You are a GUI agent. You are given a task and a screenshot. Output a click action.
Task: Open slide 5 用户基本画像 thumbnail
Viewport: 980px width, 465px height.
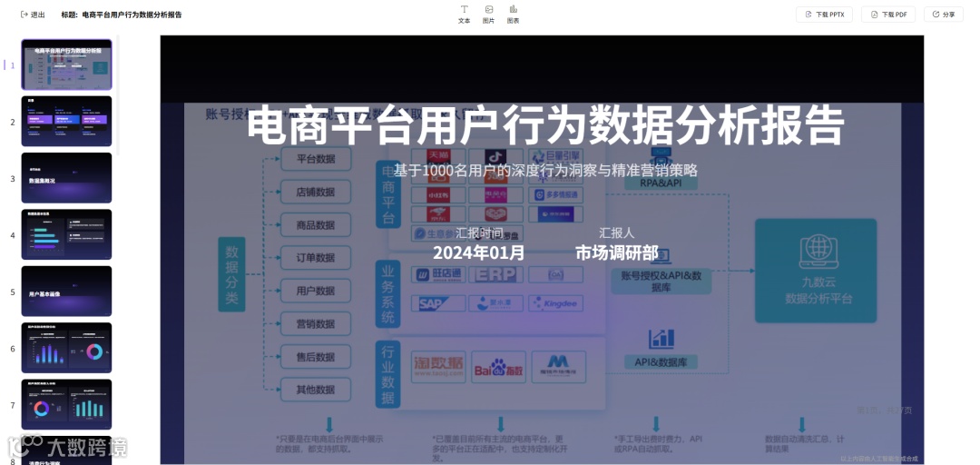[66, 291]
